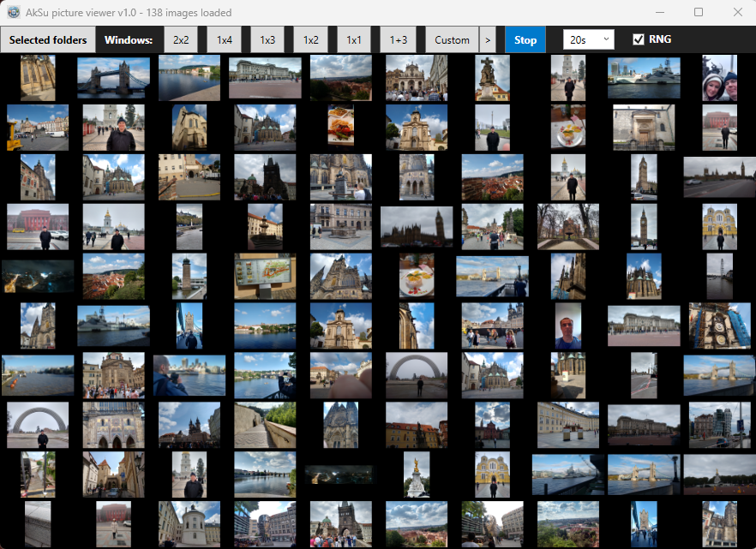Open the stone portal doorway thumbnail

coord(644,127)
